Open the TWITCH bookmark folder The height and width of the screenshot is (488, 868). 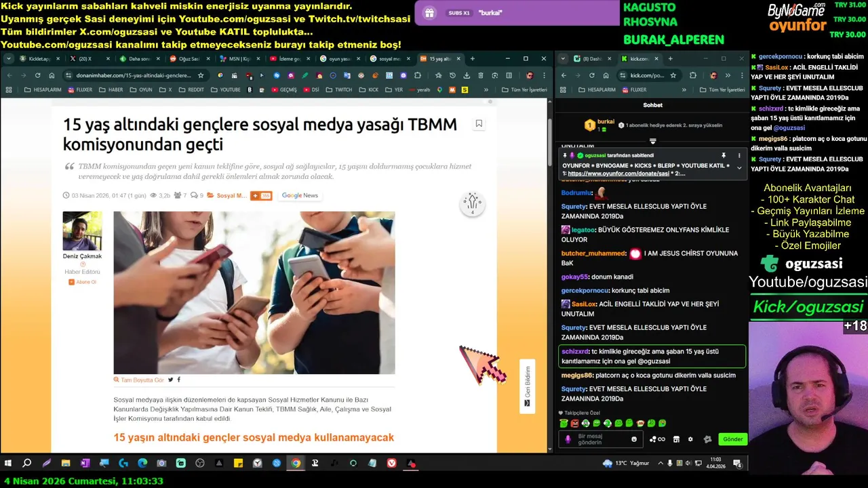338,89
